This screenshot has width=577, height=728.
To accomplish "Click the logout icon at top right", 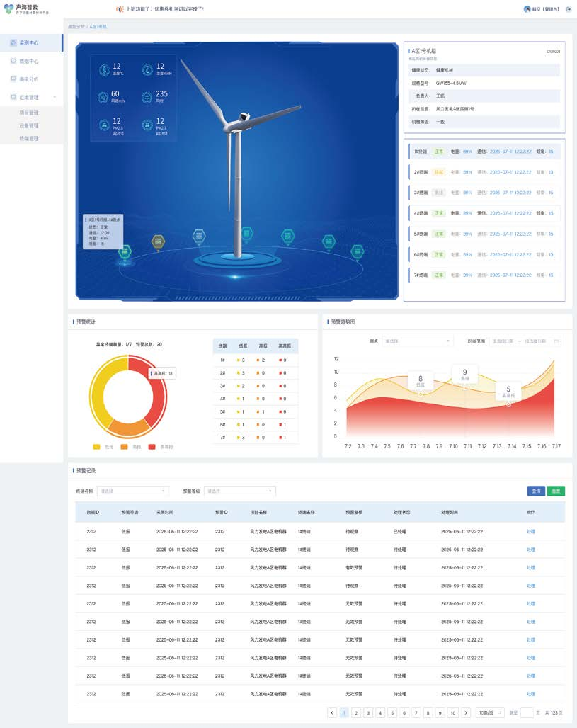I will tap(569, 9).
